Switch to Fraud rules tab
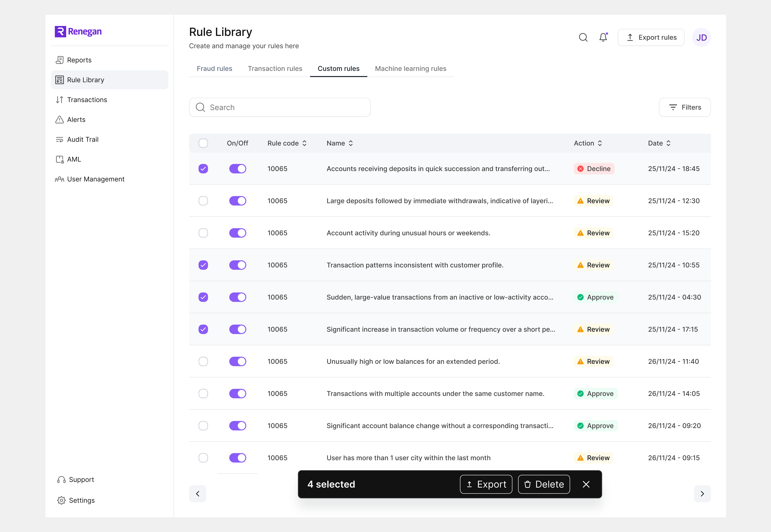Viewport: 771px width, 532px height. pos(214,69)
